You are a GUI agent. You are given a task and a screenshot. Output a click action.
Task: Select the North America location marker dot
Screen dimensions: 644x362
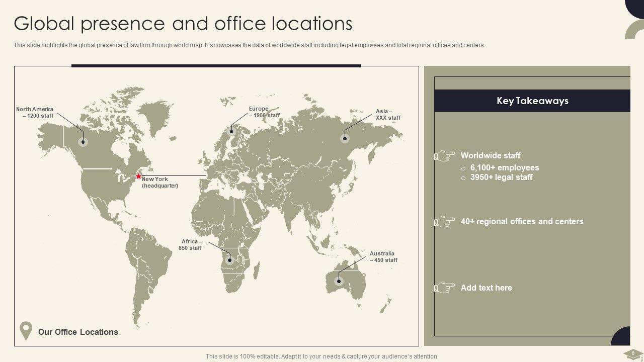83,142
